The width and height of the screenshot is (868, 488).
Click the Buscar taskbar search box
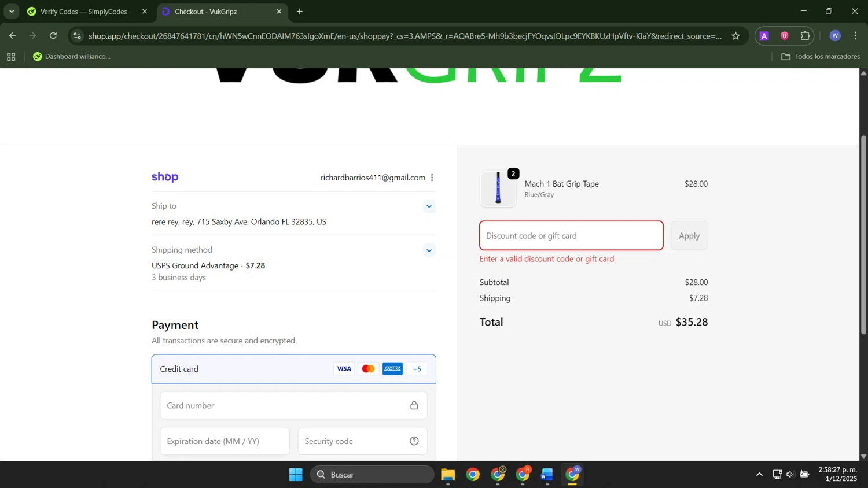point(372,475)
